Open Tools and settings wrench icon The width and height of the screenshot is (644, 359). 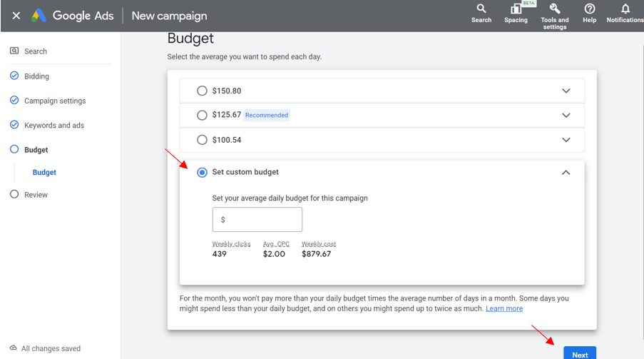pos(554,9)
